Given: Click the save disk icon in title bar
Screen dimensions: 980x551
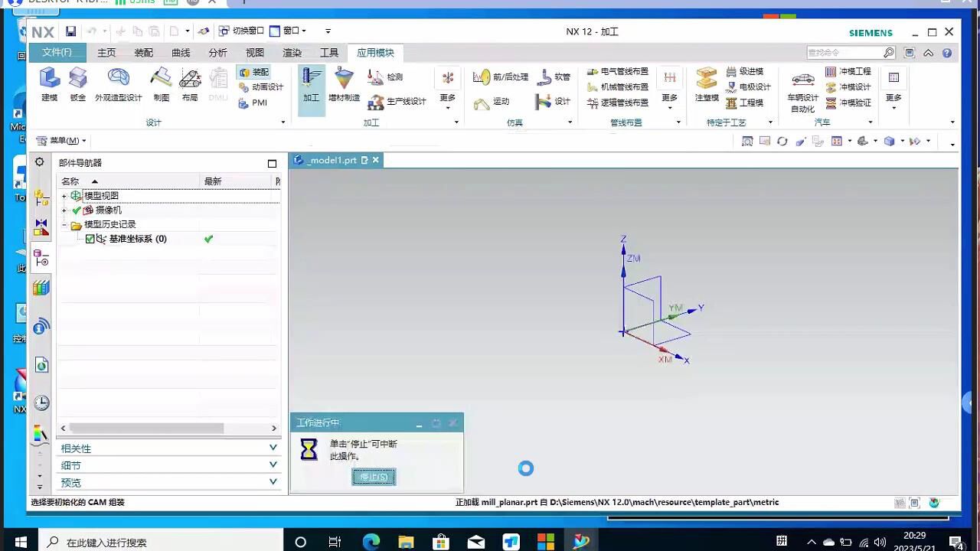Looking at the screenshot, I should tap(70, 31).
